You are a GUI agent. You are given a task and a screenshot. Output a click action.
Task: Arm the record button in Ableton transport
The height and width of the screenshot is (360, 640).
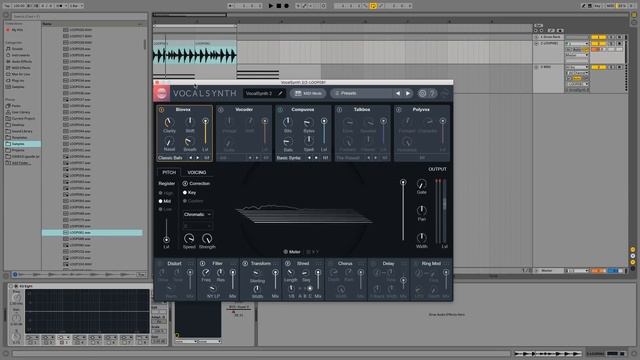[287, 6]
